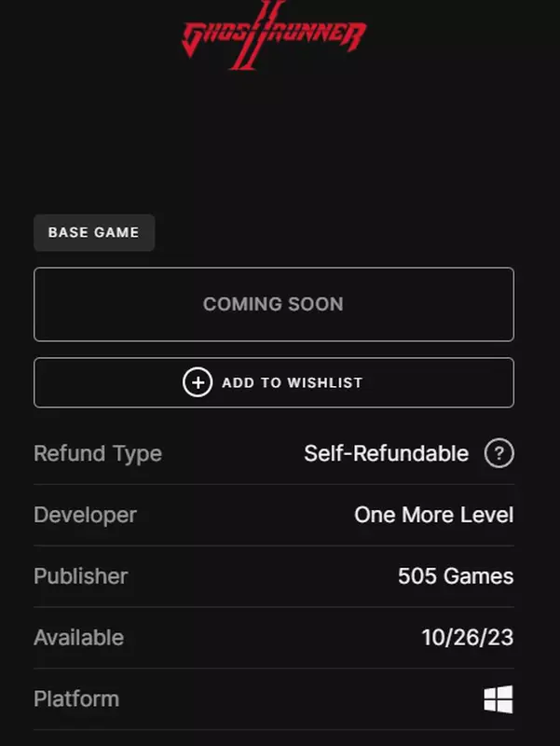The image size is (560, 746).
Task: Click the Self-Refundable text
Action: click(386, 453)
